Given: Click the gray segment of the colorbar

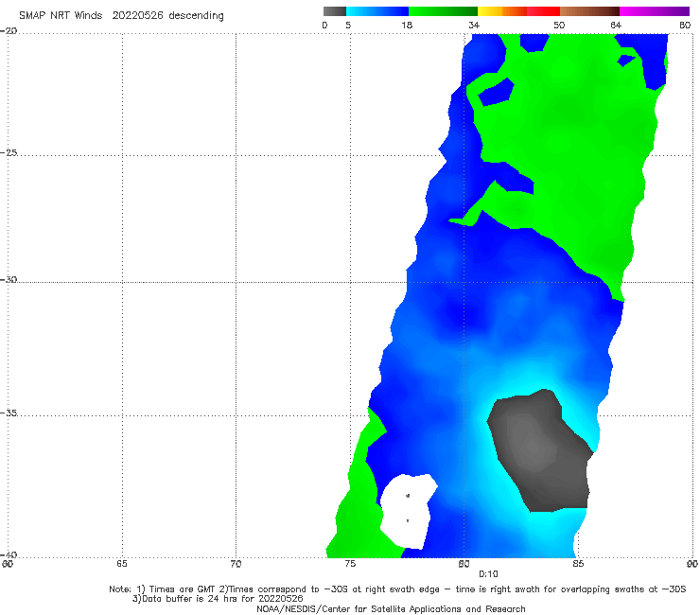Looking at the screenshot, I should tap(334, 11).
